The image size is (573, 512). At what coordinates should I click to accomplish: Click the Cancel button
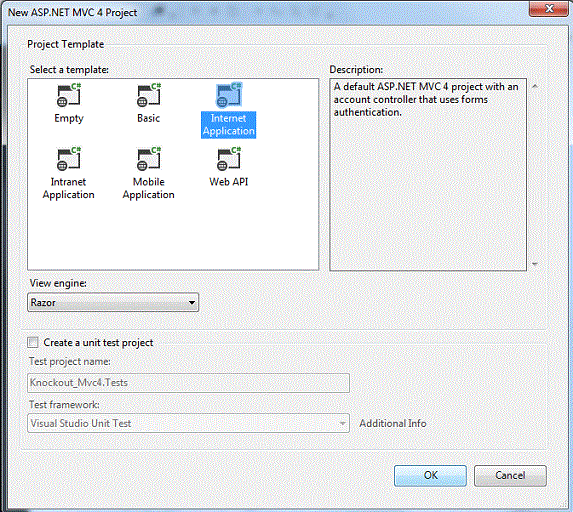click(510, 475)
